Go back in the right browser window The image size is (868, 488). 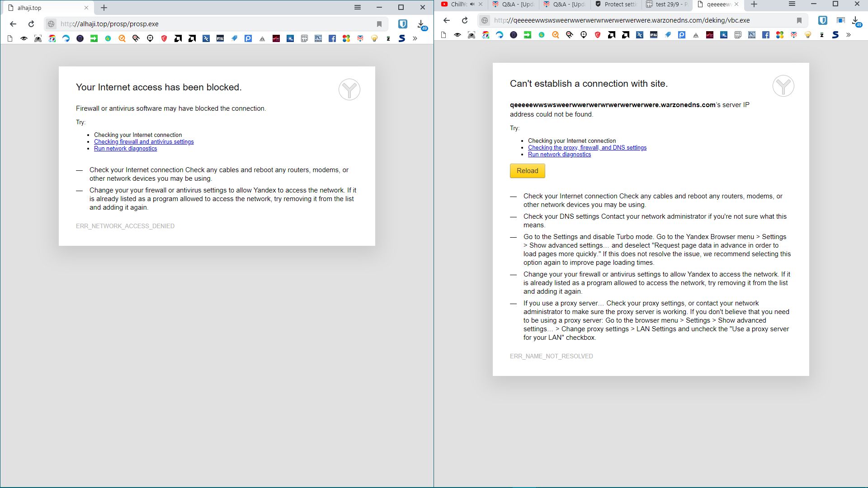pos(447,20)
